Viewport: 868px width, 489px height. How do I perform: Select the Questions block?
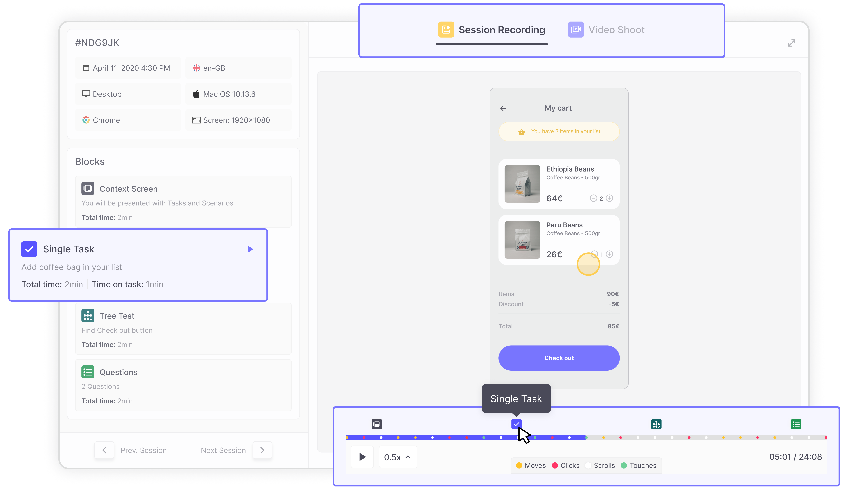pyautogui.click(x=183, y=385)
